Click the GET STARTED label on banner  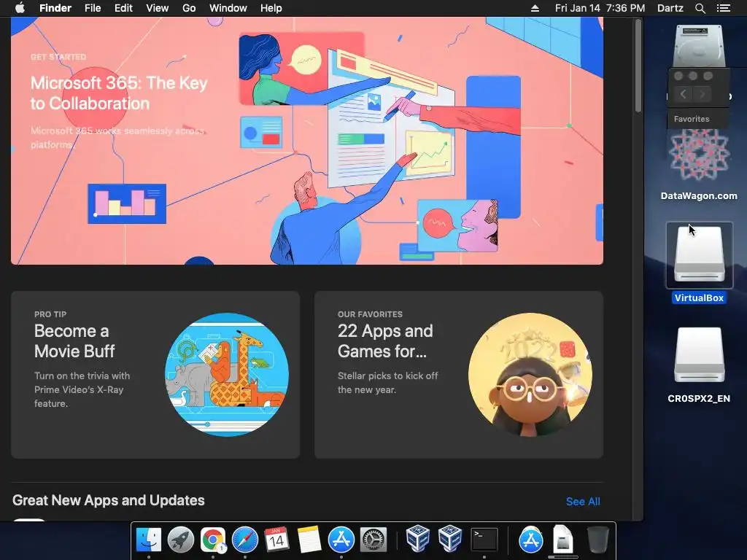(x=58, y=57)
